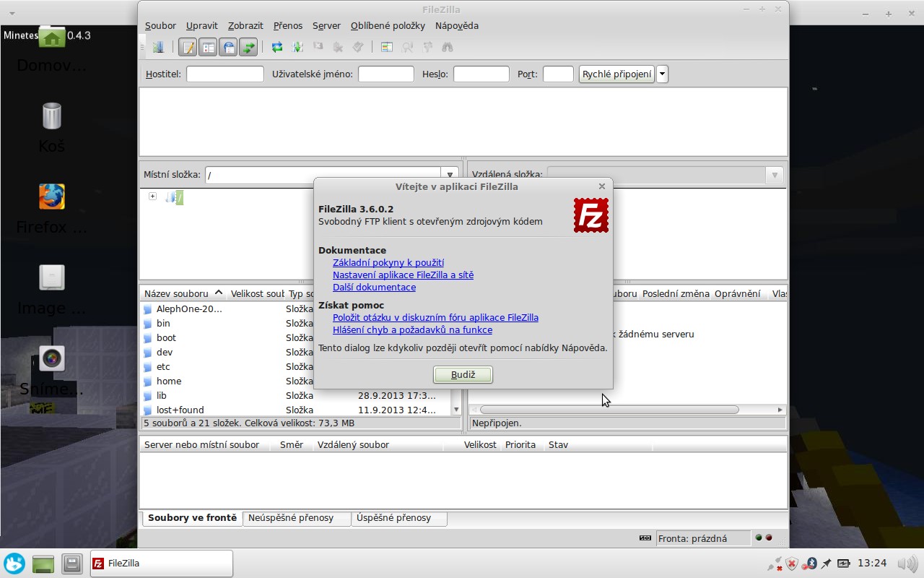Select the AlephOne-20... folder row
This screenshot has width=924, height=578.
tap(295, 309)
